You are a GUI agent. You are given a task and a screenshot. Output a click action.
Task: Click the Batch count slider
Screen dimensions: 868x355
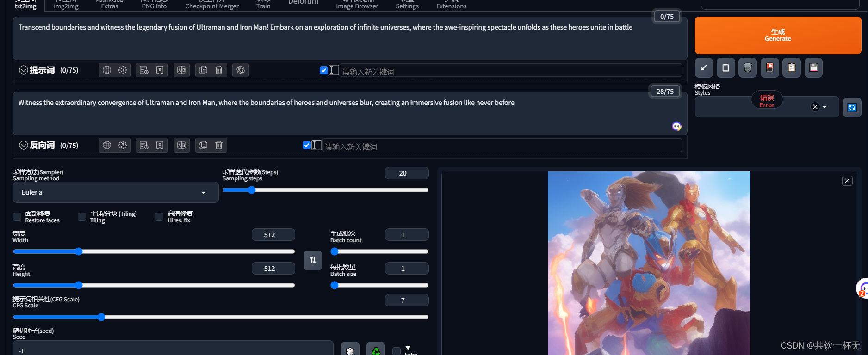point(379,251)
